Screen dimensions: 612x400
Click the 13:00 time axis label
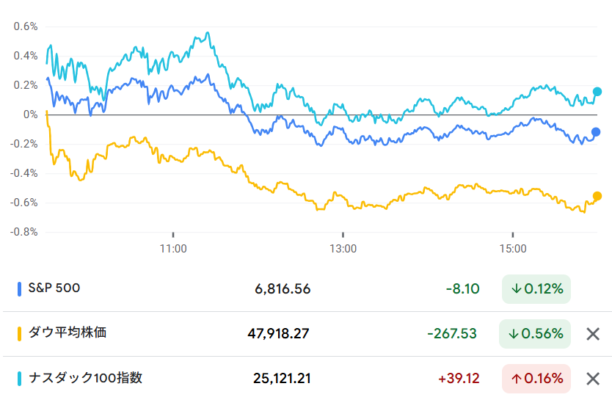tap(343, 247)
